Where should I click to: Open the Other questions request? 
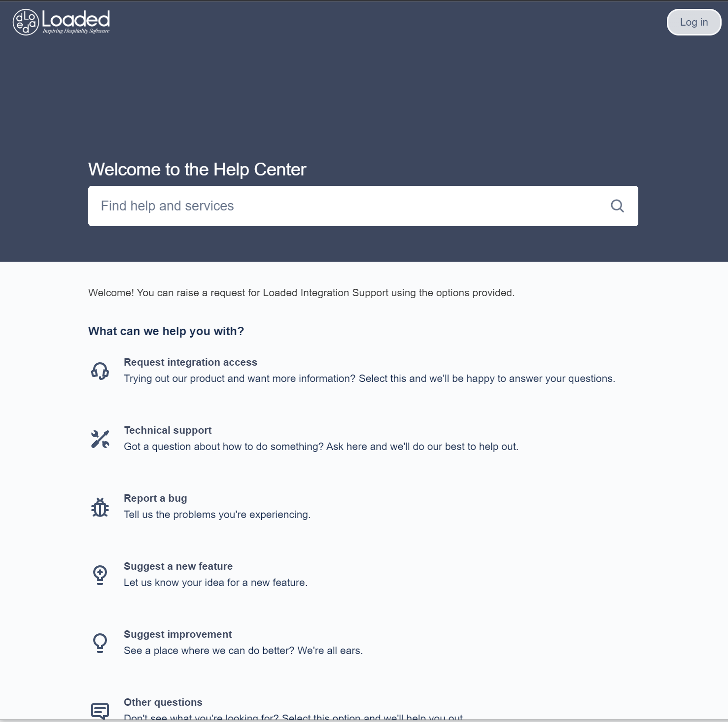click(163, 702)
